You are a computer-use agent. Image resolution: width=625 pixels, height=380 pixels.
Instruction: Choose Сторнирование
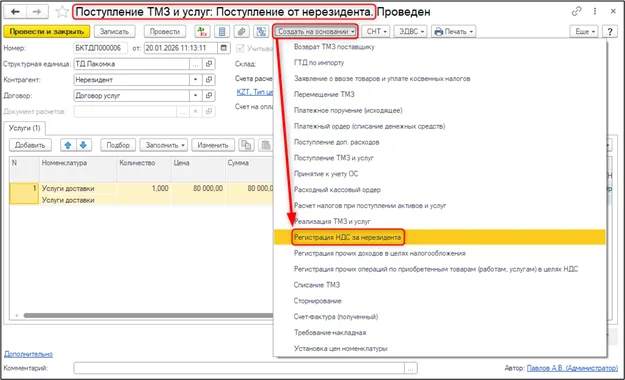click(440, 301)
